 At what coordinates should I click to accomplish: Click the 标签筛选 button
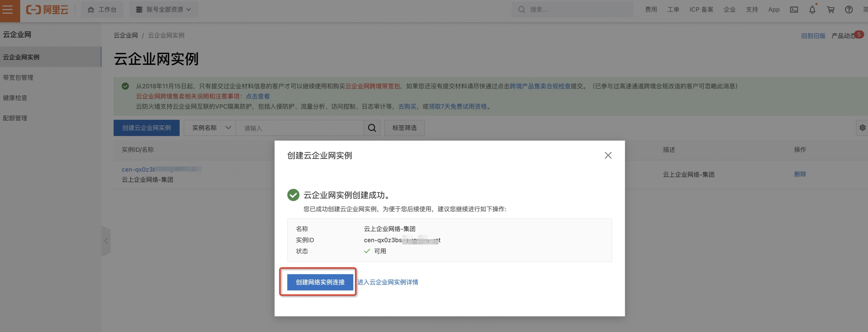[x=404, y=128]
